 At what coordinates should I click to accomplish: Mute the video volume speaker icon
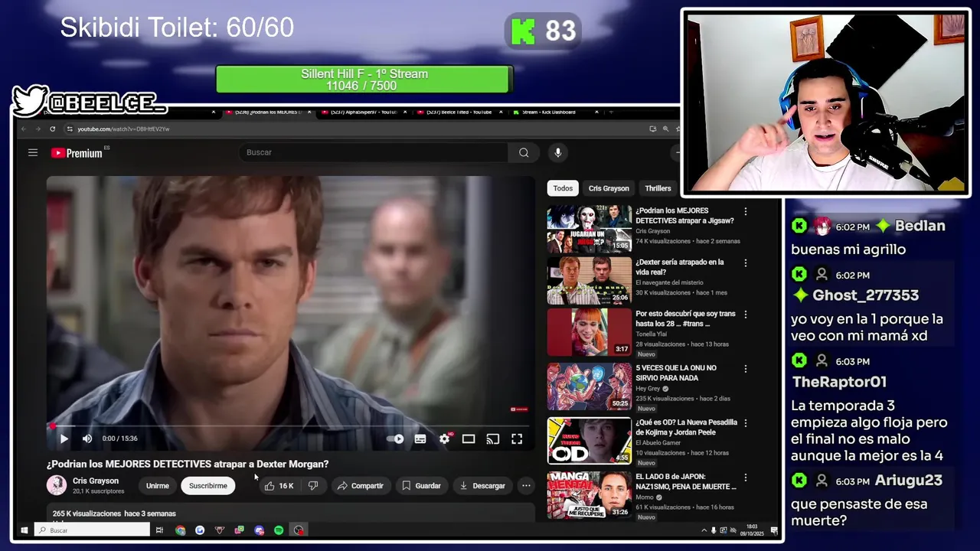(87, 439)
